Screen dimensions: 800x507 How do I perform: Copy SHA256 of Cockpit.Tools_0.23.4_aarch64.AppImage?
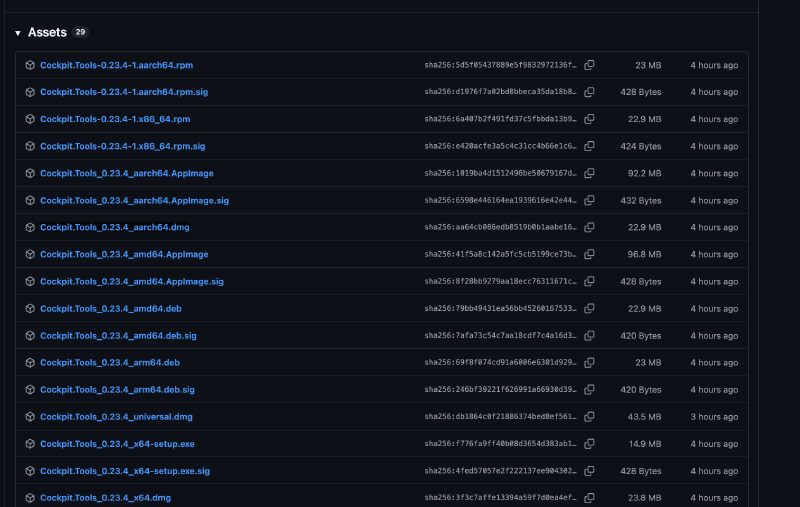[589, 173]
